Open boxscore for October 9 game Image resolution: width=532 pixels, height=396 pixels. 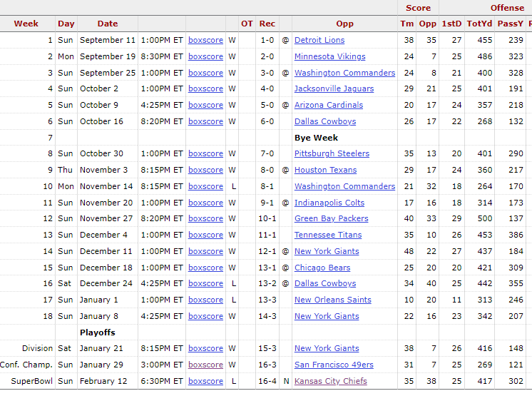tap(205, 105)
